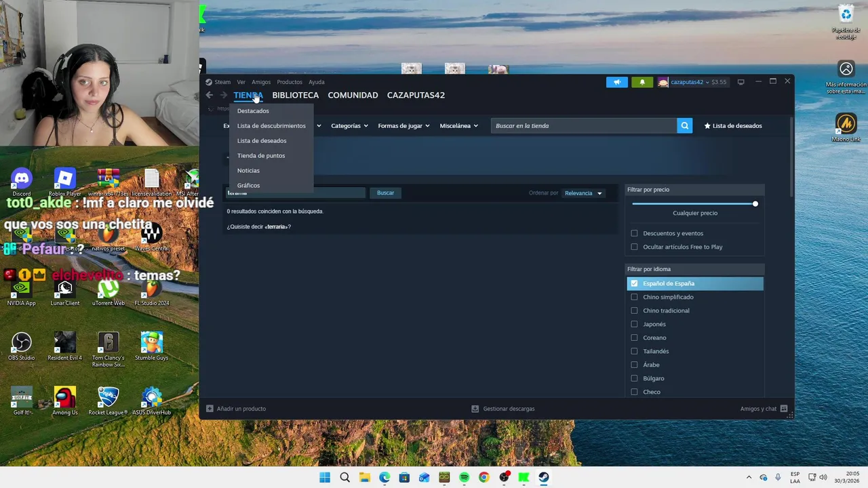Open the Productos menu
The width and height of the screenshot is (868, 488).
(290, 82)
